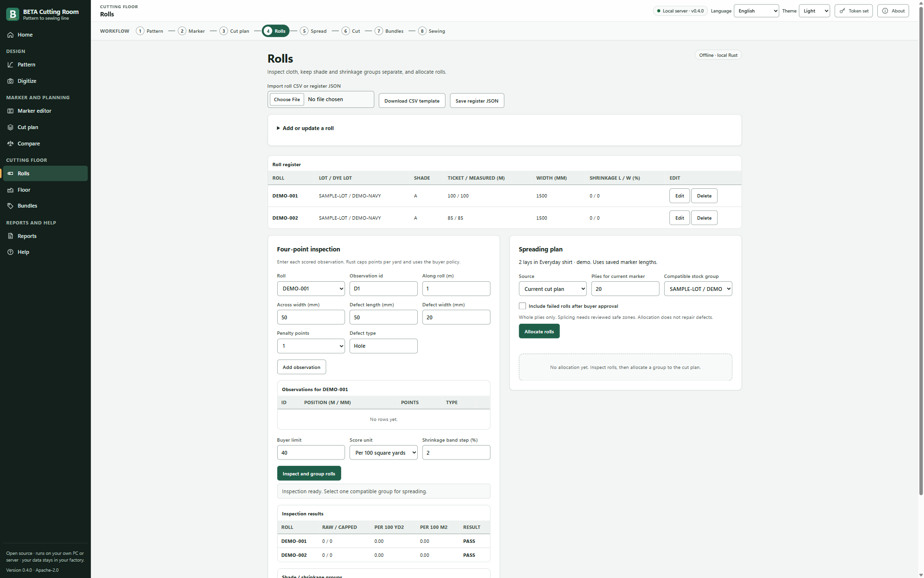Click the Plies for current marker field

pyautogui.click(x=625, y=289)
